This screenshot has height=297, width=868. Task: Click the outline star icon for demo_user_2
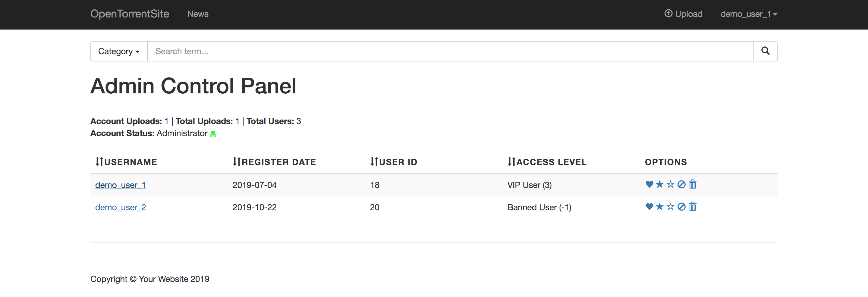pyautogui.click(x=671, y=206)
